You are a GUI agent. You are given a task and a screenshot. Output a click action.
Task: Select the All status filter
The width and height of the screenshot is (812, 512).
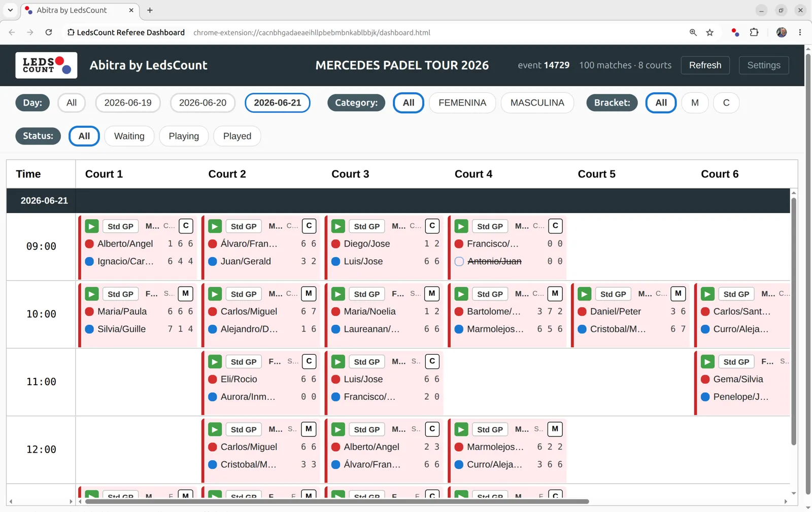pyautogui.click(x=84, y=136)
